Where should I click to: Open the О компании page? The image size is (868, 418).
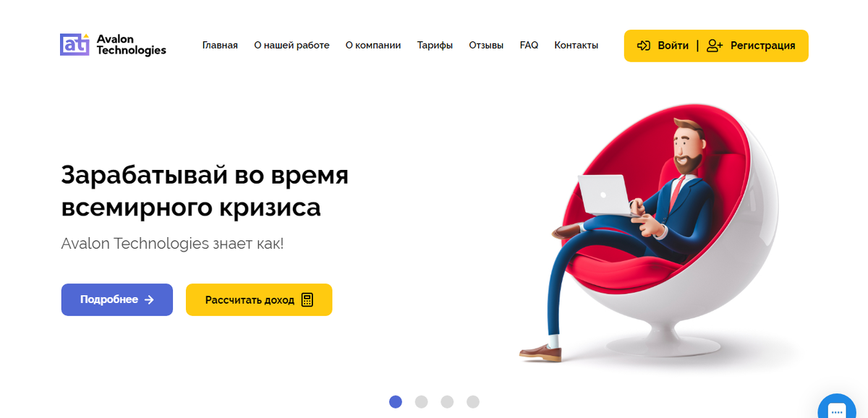pyautogui.click(x=373, y=45)
